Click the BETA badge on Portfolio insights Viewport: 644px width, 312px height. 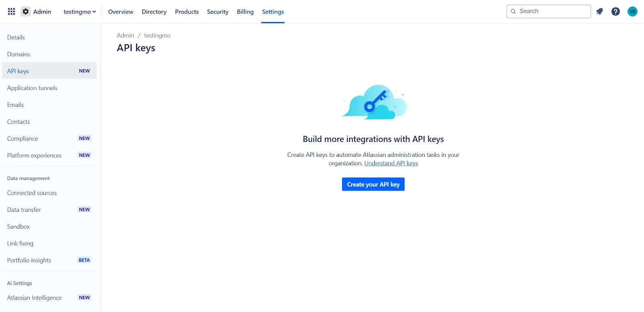pos(84,260)
